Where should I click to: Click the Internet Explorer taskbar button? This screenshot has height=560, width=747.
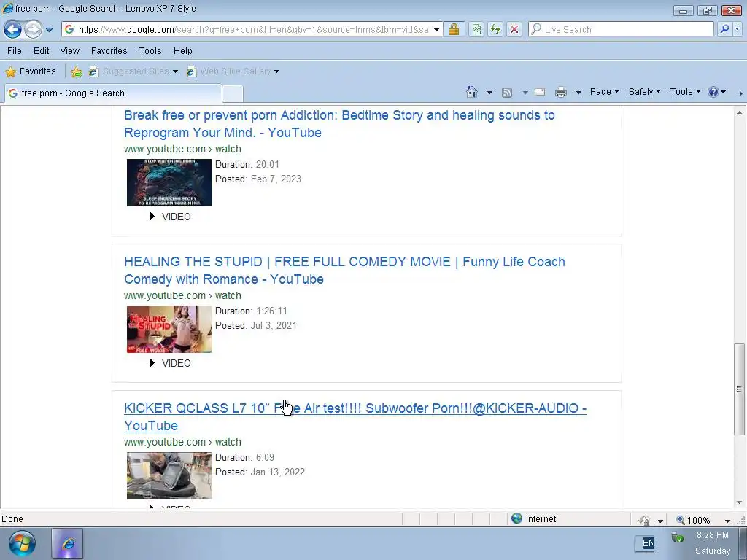point(67,543)
